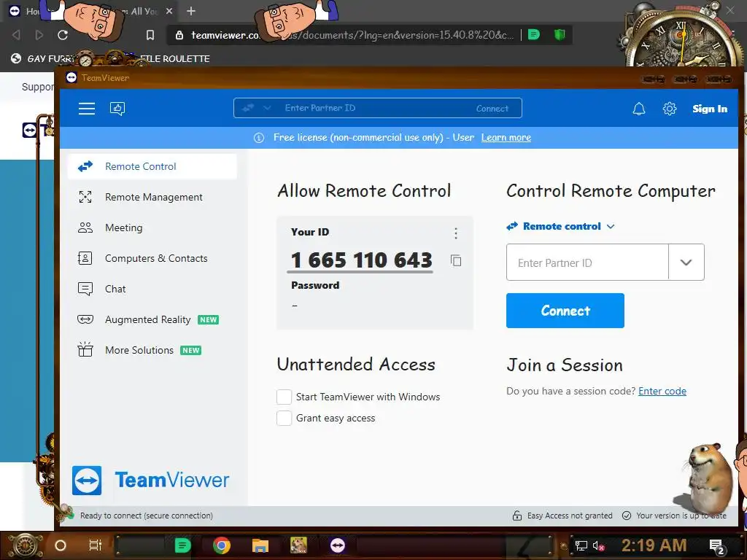
Task: Click the Computers & Contacts icon
Action: (x=85, y=258)
